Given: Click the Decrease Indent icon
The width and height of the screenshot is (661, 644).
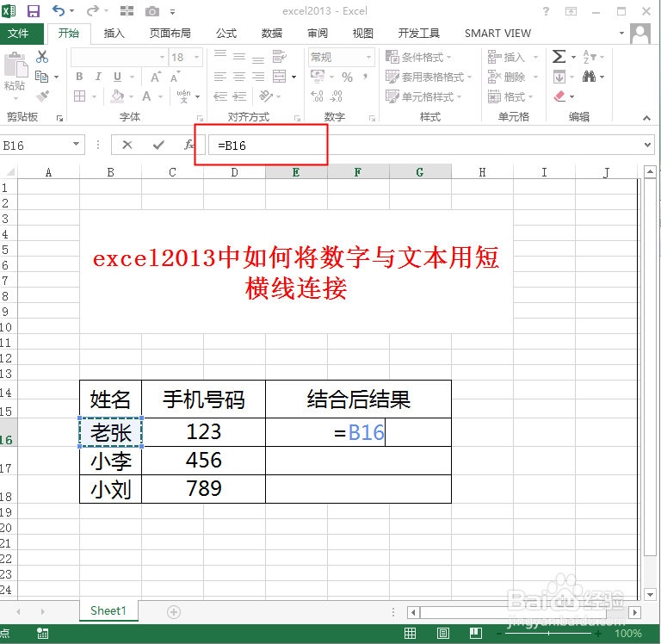Looking at the screenshot, I should pos(220,96).
